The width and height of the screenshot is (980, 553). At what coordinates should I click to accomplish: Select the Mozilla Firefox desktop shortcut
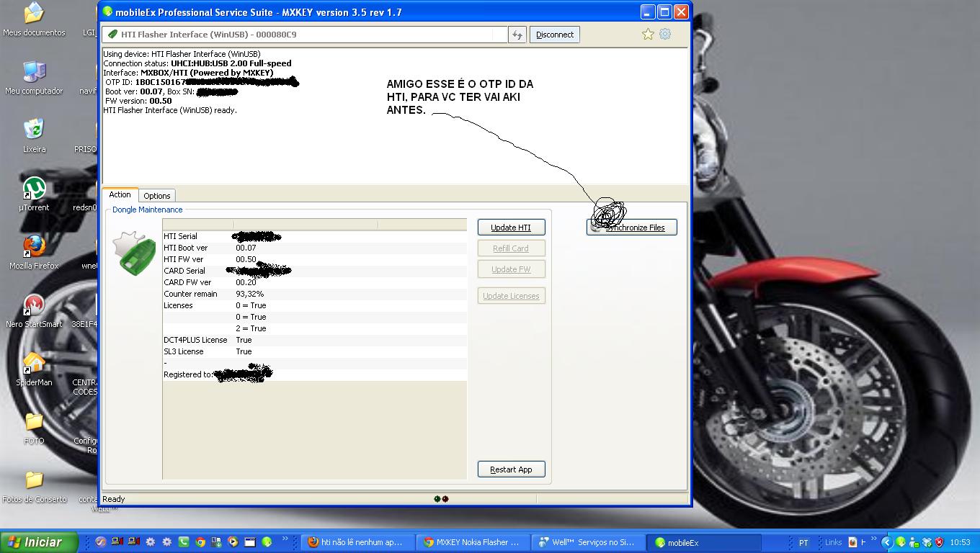point(34,253)
